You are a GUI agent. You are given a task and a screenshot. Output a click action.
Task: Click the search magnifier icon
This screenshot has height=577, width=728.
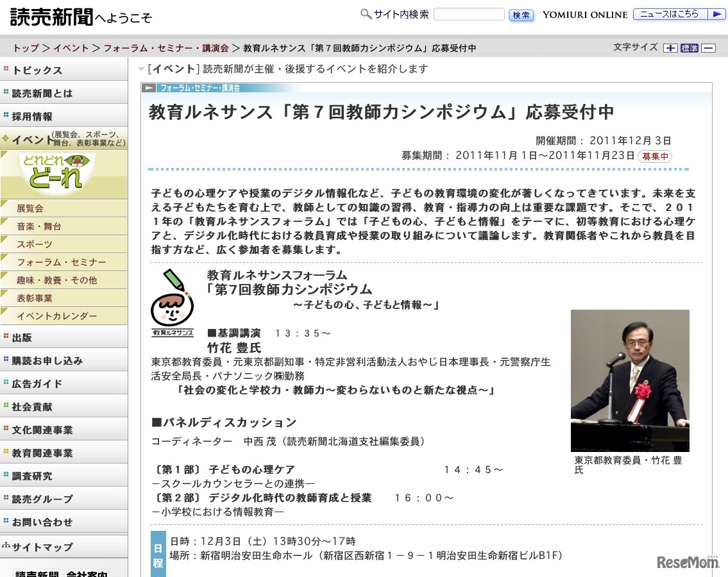(366, 14)
